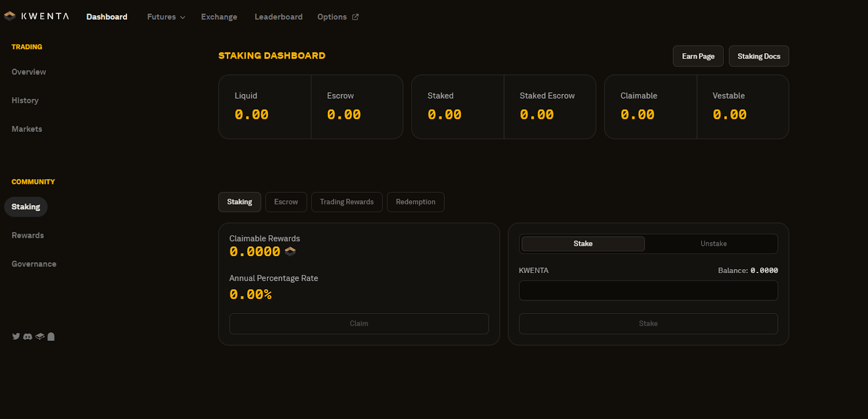Open Rewards in the sidebar

[28, 236]
